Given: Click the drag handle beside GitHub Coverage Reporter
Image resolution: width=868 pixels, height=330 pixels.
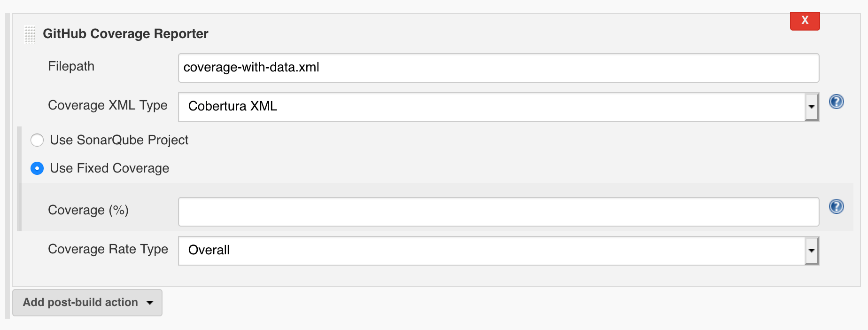Looking at the screenshot, I should pyautogui.click(x=30, y=34).
